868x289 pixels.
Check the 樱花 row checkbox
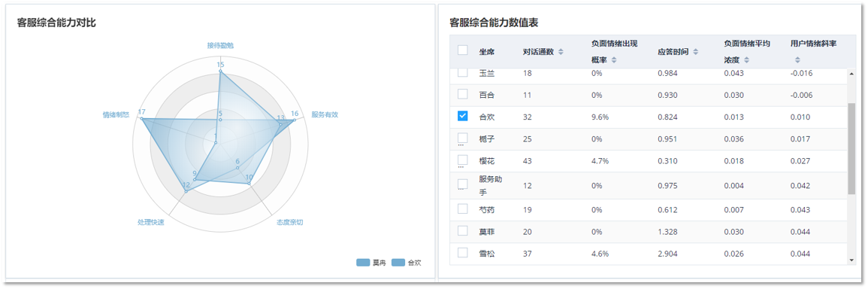point(463,160)
